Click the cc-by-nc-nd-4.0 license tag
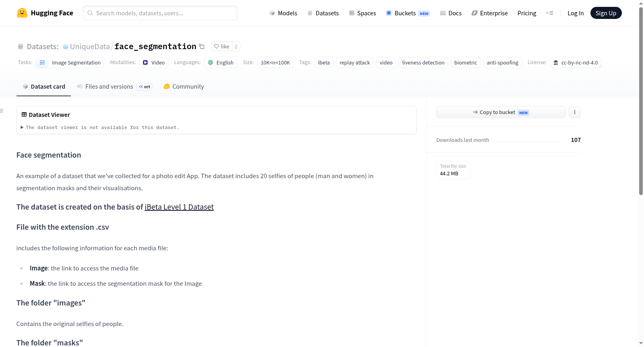The image size is (644, 347). tap(576, 62)
